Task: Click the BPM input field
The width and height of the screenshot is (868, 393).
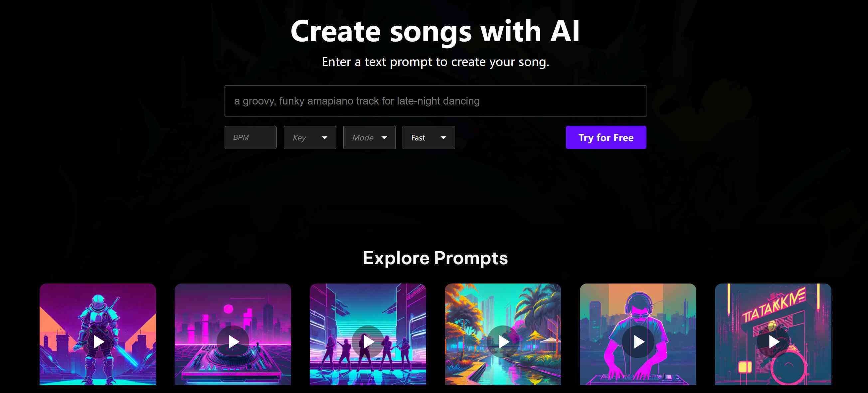Action: click(x=251, y=137)
